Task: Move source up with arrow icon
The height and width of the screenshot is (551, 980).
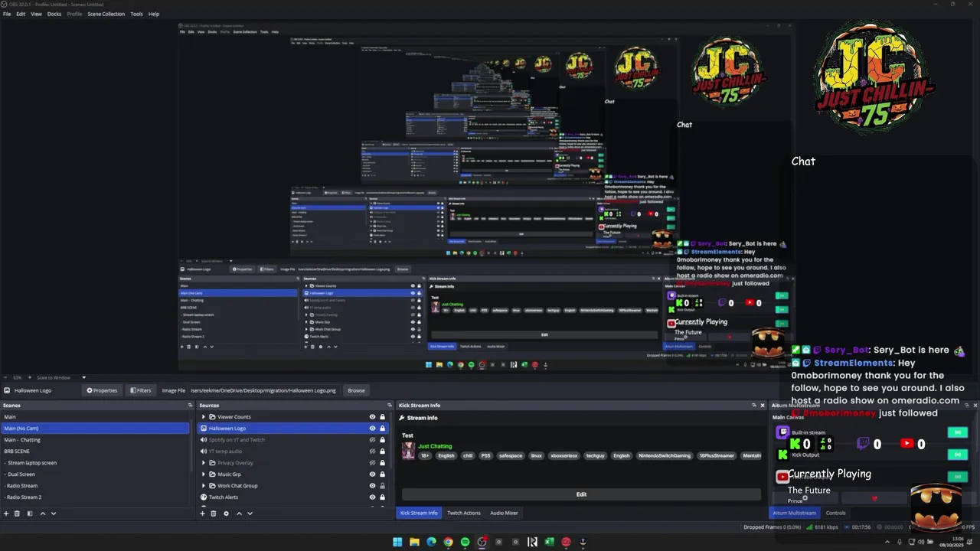Action: click(x=239, y=514)
